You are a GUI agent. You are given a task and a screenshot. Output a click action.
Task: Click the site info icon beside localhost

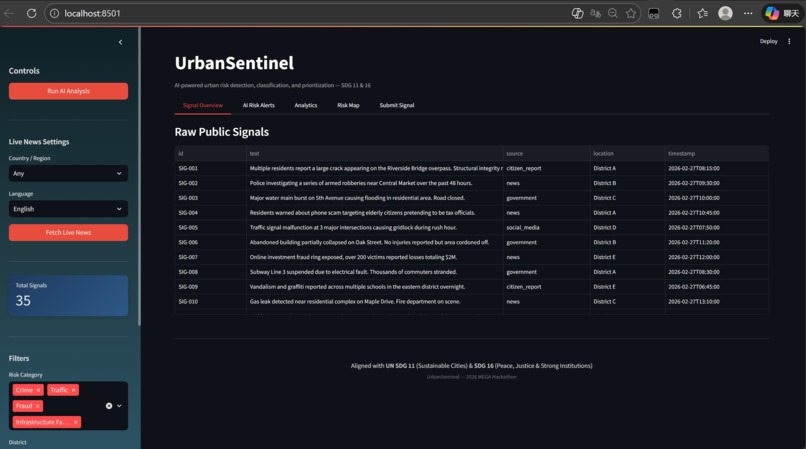(x=54, y=13)
